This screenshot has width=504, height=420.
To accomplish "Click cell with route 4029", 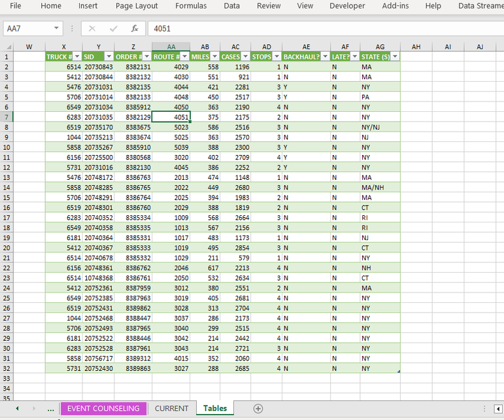I will 171,67.
